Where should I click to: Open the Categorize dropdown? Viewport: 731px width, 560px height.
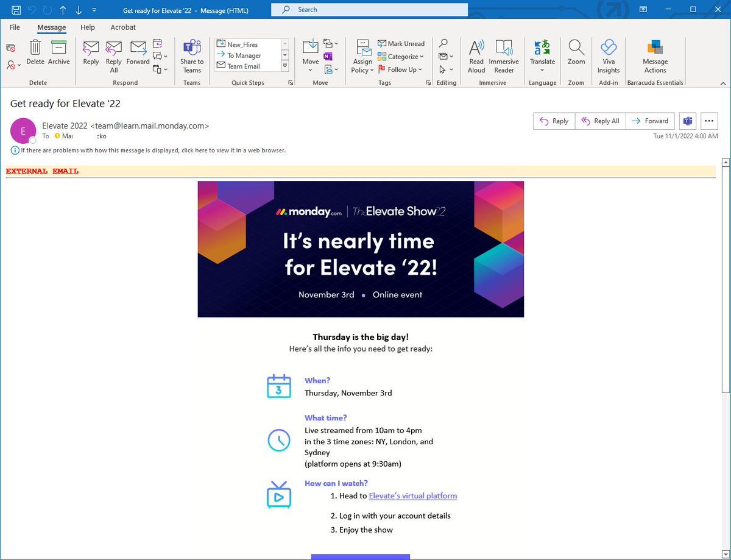click(401, 57)
